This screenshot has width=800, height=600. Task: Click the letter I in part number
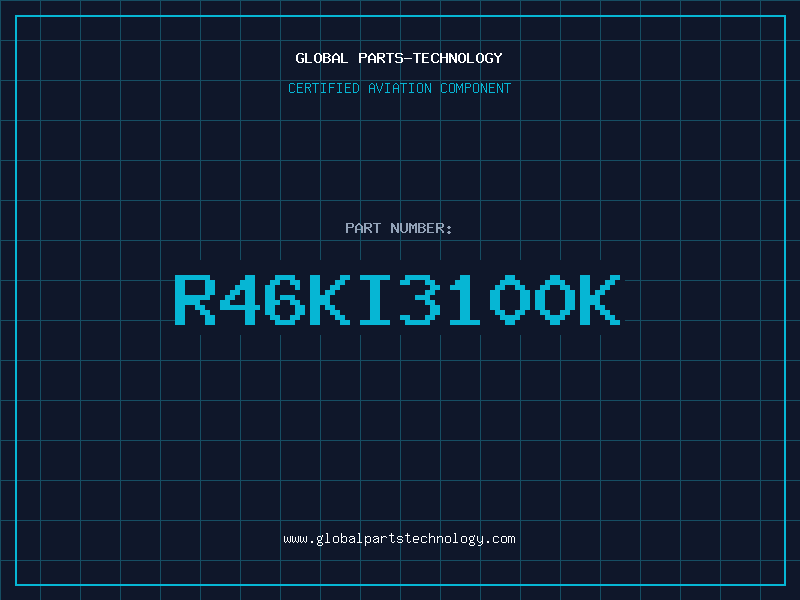(x=374, y=299)
